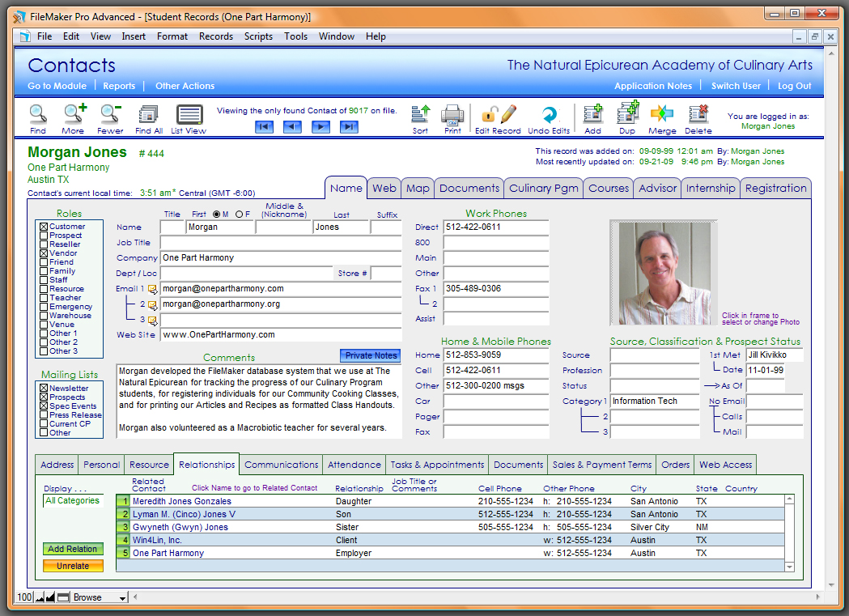Click the Email 2 send icon
849x616 pixels.
[153, 304]
